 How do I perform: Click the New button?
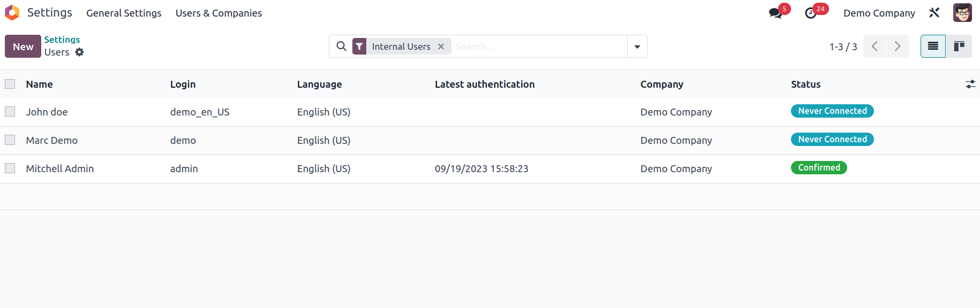point(23,47)
